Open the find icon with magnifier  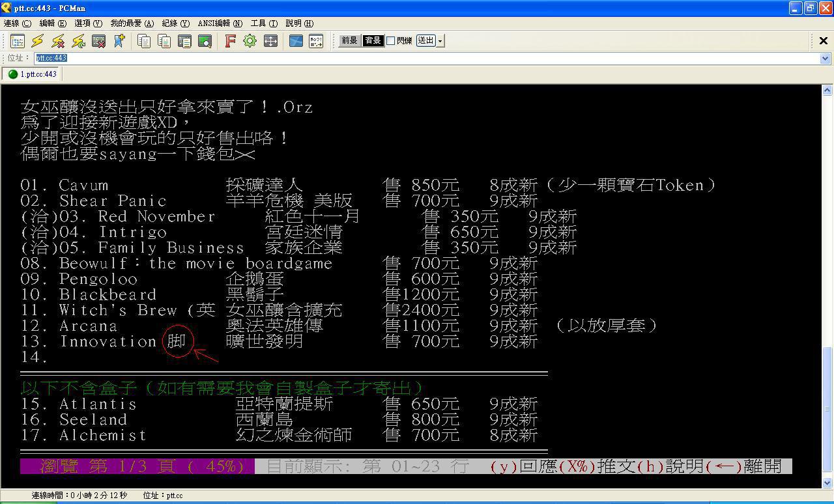[205, 41]
